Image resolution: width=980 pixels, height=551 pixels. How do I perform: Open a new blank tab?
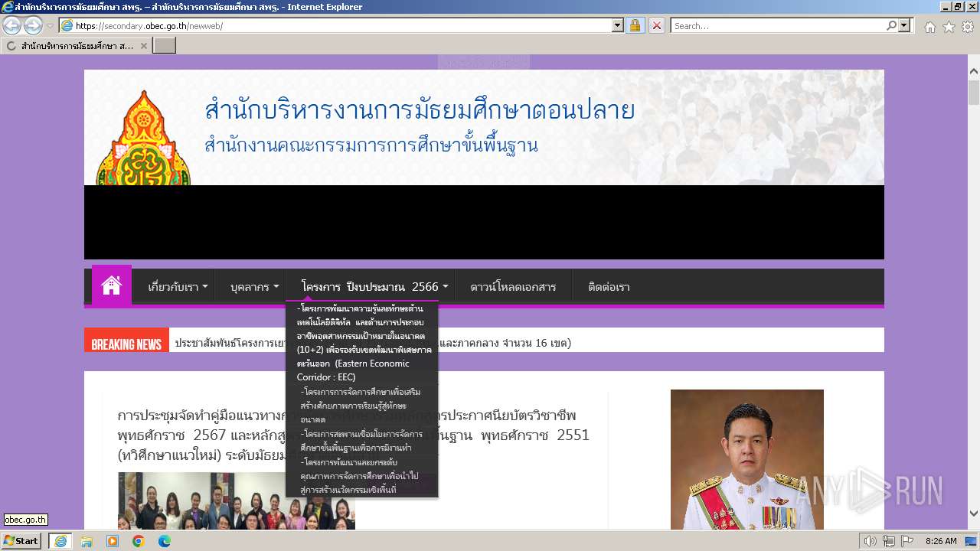(x=165, y=46)
